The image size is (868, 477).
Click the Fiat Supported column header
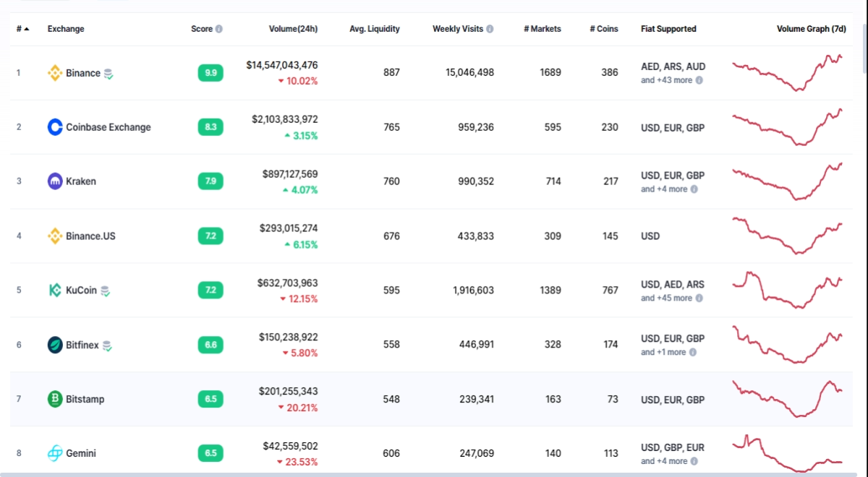point(668,29)
